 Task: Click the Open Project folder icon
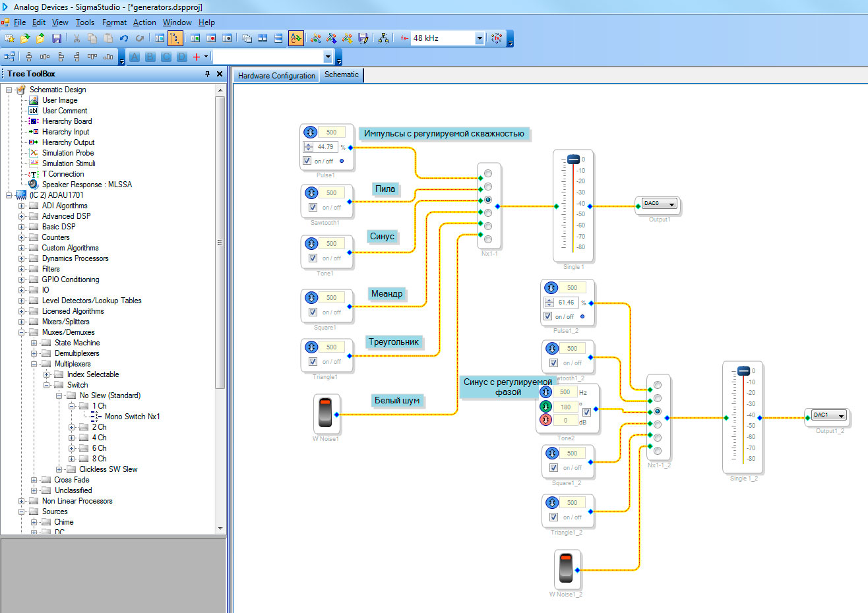click(25, 38)
